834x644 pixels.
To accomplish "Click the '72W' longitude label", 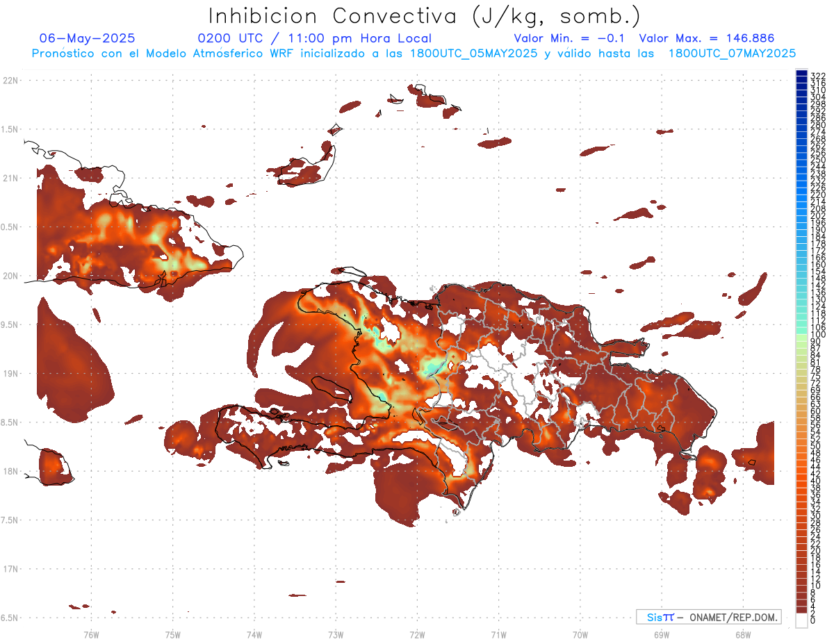I will pyautogui.click(x=417, y=634).
